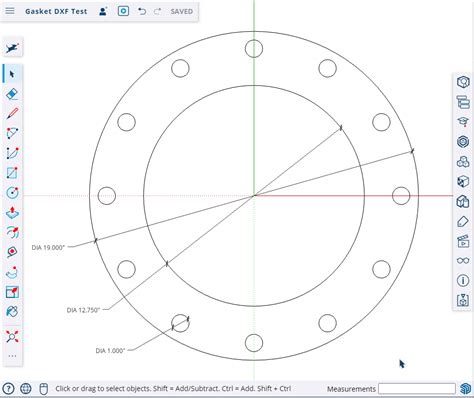The image size is (474, 398).
Task: Toggle the Display glasses panel
Action: (463, 260)
